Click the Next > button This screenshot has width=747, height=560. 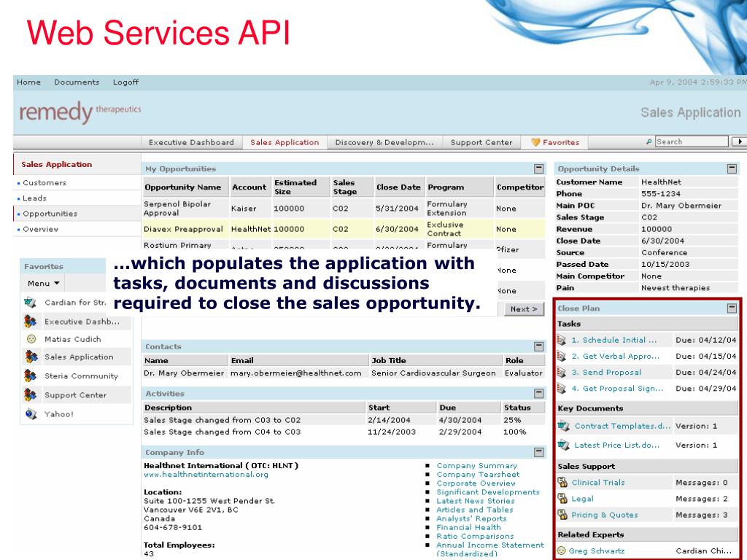[524, 309]
